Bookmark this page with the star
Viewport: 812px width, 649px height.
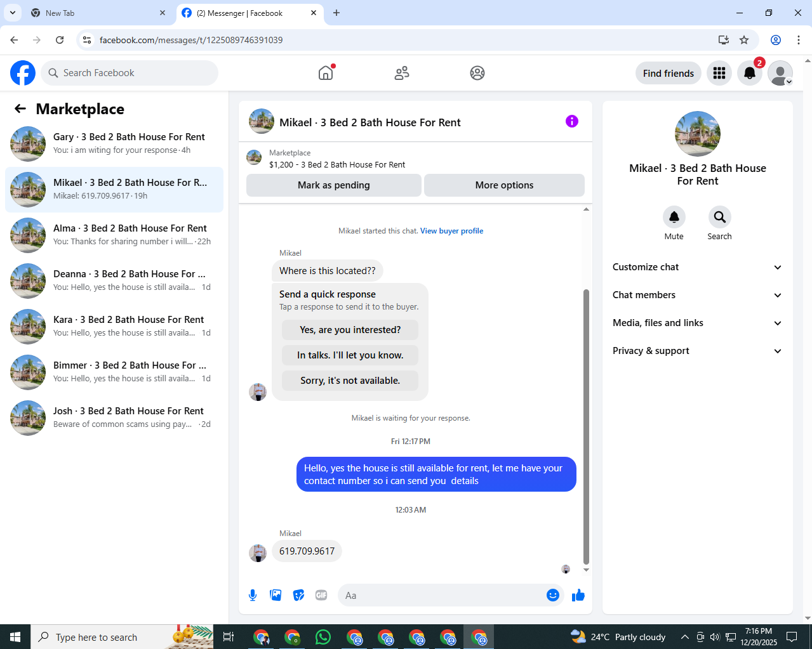point(744,40)
